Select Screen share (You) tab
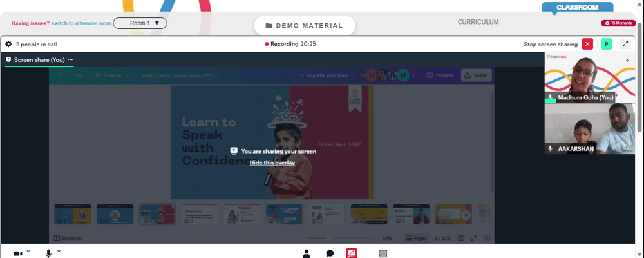 tap(39, 60)
